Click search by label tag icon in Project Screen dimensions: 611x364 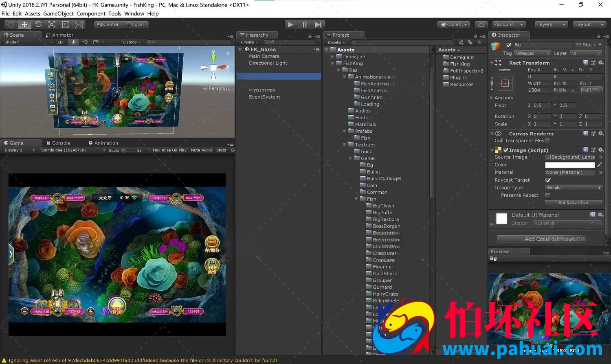(x=470, y=42)
